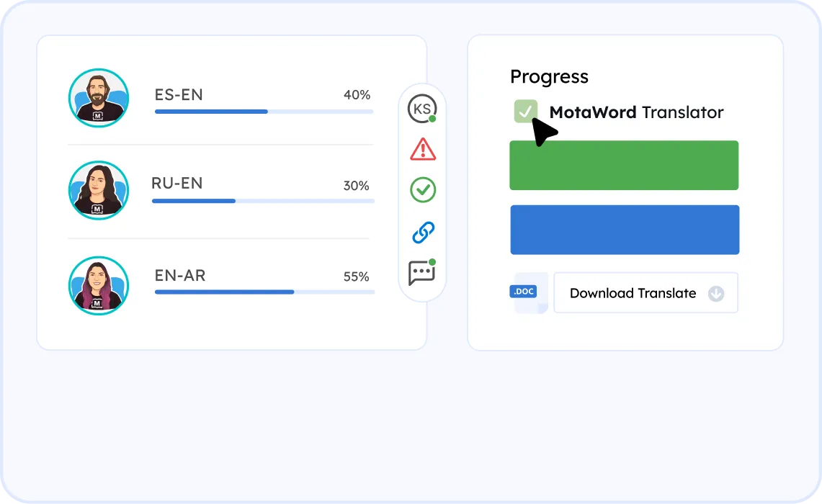Open the chat message bubble icon
The width and height of the screenshot is (822, 504).
[x=421, y=273]
